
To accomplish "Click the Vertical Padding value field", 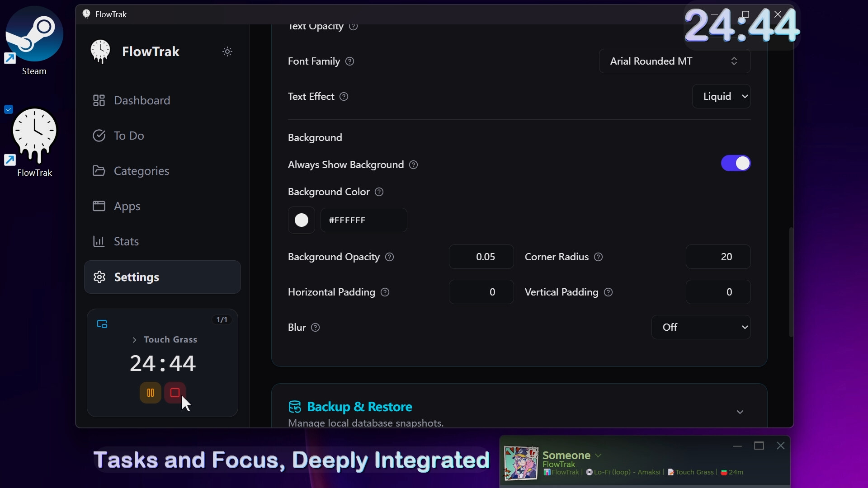I will pyautogui.click(x=718, y=292).
